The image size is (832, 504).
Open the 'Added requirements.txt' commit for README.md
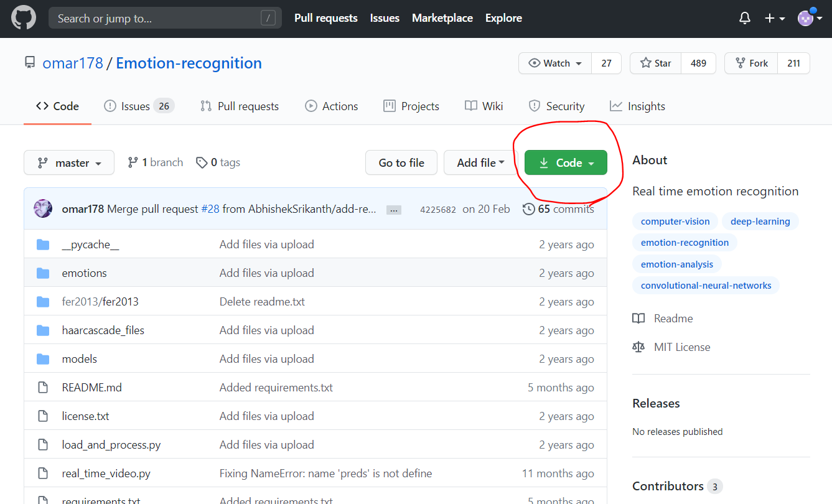pos(276,388)
